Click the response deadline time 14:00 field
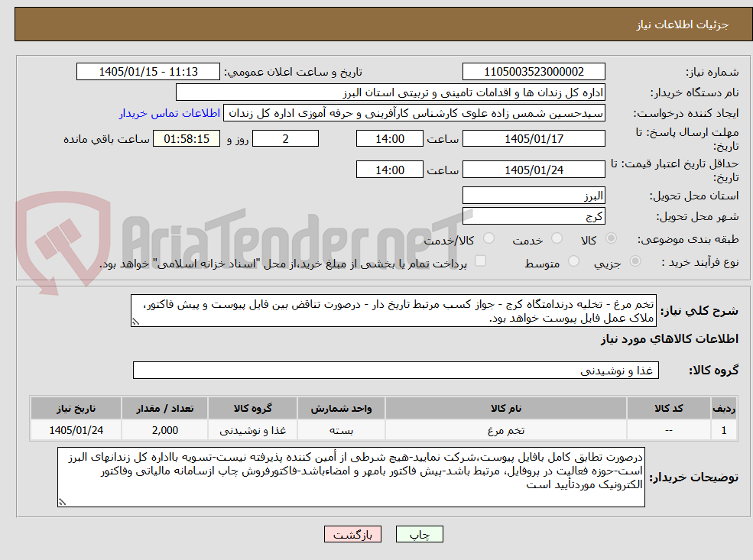The width and height of the screenshot is (753, 560). point(389,139)
